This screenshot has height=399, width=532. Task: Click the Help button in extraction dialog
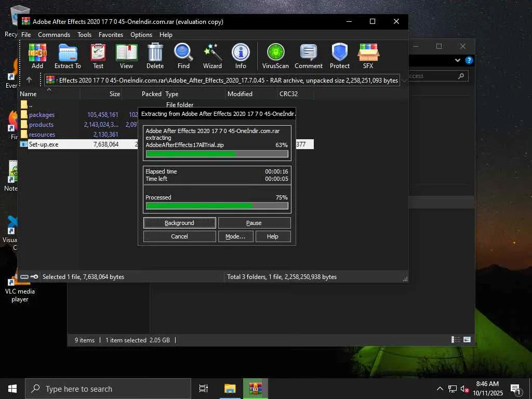273,236
